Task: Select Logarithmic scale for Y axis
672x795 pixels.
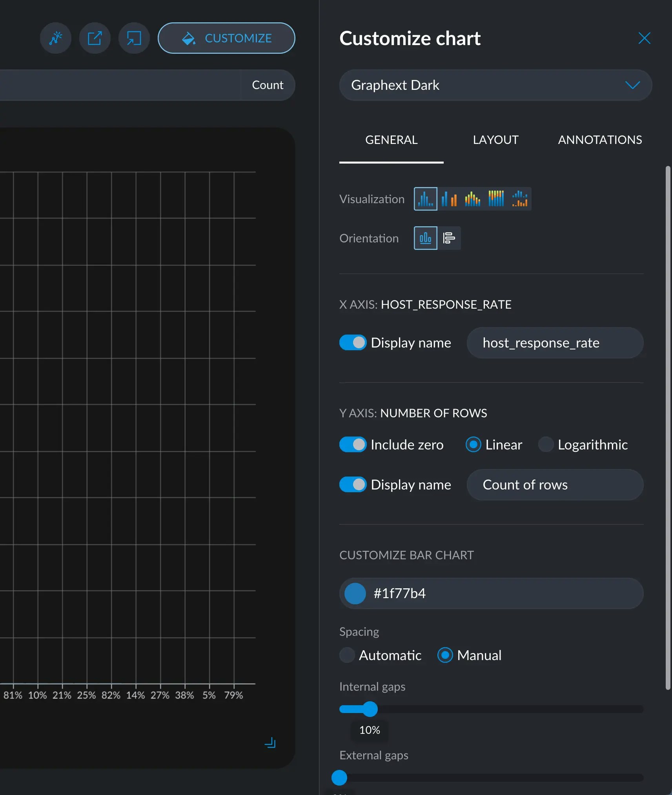Action: click(546, 445)
